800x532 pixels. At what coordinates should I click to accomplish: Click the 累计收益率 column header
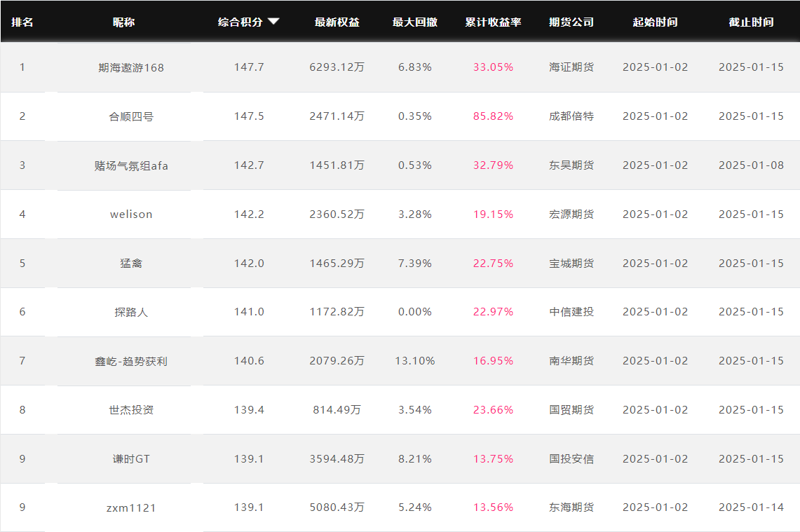(x=494, y=22)
